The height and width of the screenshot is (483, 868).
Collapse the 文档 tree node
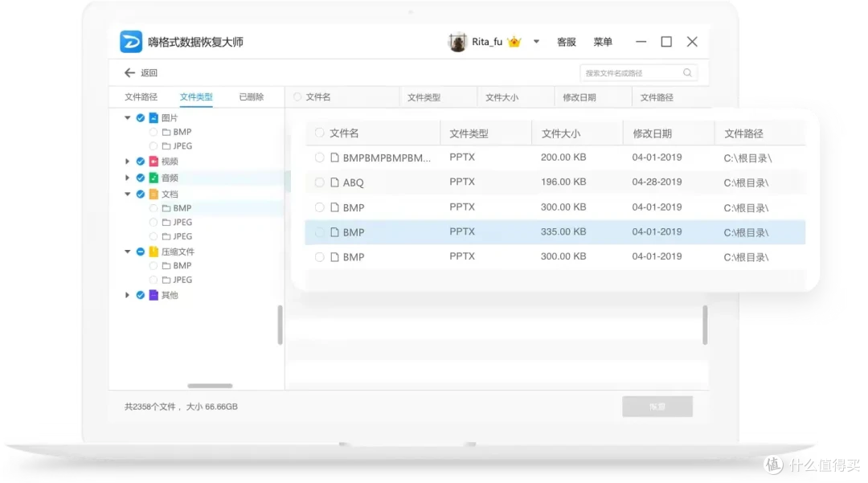point(127,194)
